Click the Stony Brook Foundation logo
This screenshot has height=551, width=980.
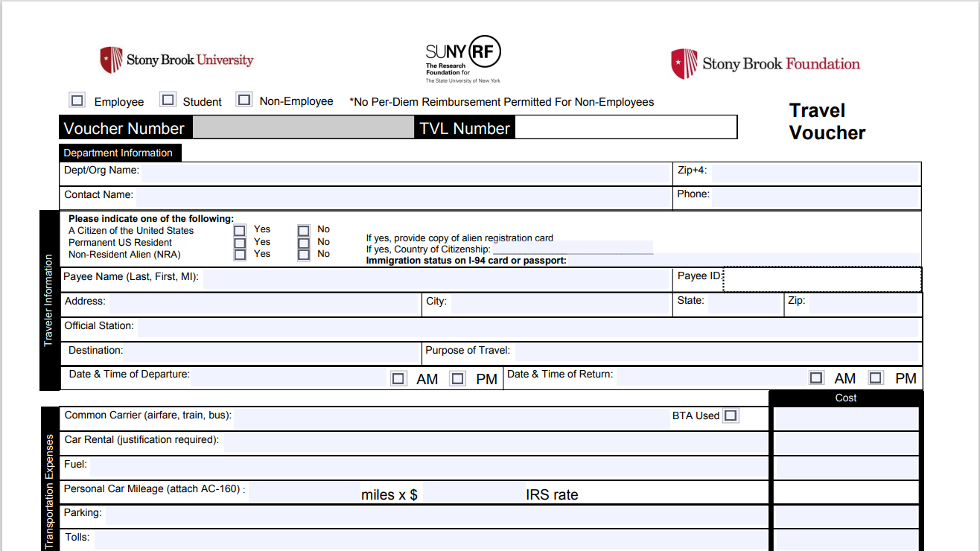coord(766,63)
